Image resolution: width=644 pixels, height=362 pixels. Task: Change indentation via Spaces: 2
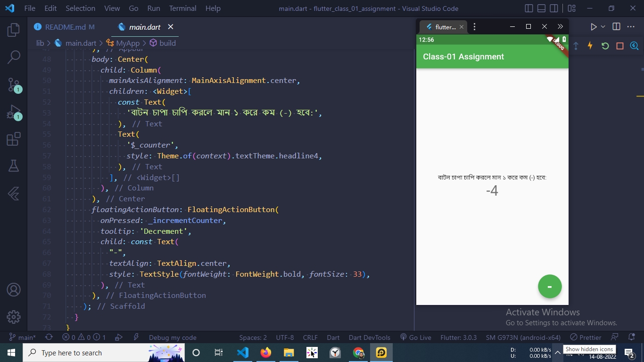pyautogui.click(x=253, y=337)
